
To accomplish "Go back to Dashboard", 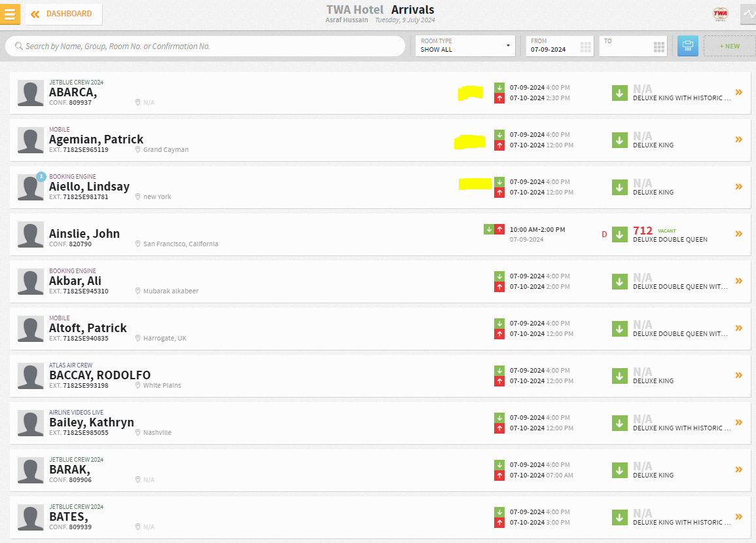I will (x=63, y=14).
